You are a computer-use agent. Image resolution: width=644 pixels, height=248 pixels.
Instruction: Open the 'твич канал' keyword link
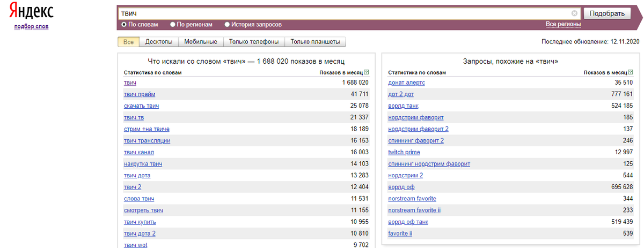[139, 152]
